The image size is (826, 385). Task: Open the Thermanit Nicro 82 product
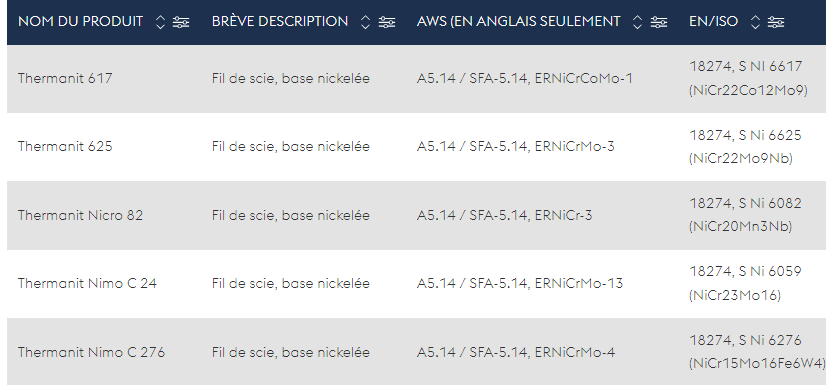[80, 215]
